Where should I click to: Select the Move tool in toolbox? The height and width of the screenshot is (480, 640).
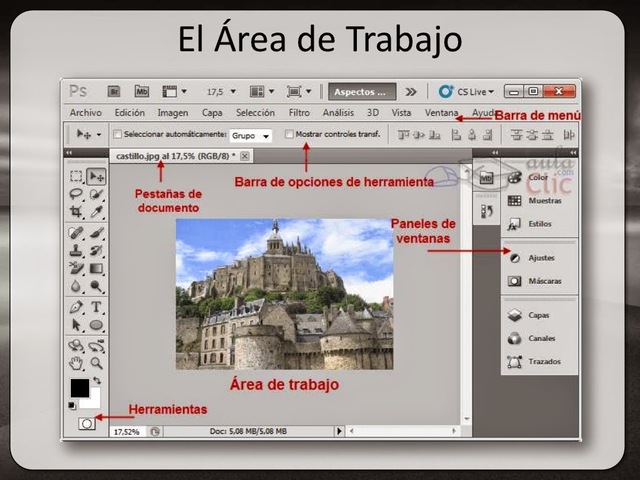97,176
